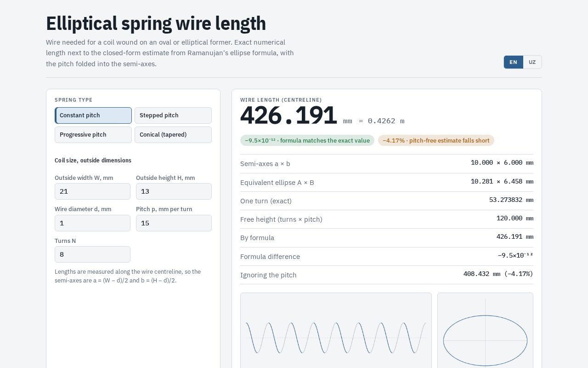Switch language to EN
588x368 pixels.
(x=514, y=62)
